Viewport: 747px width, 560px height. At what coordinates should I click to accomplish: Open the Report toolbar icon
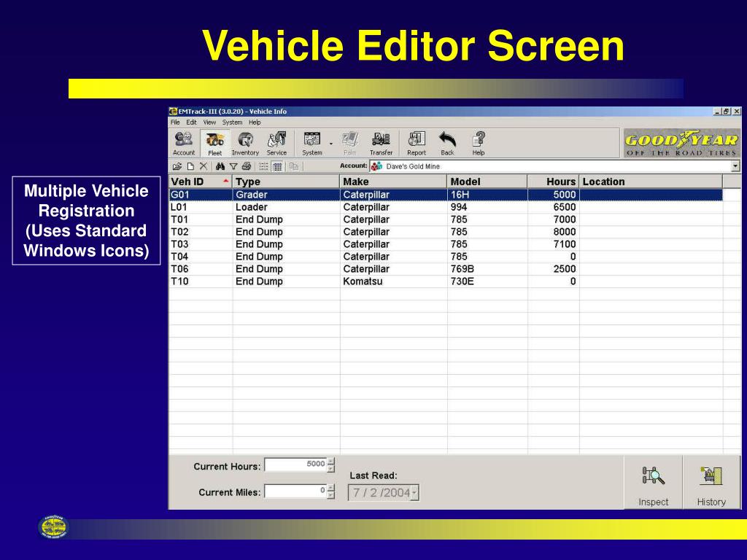[x=417, y=144]
